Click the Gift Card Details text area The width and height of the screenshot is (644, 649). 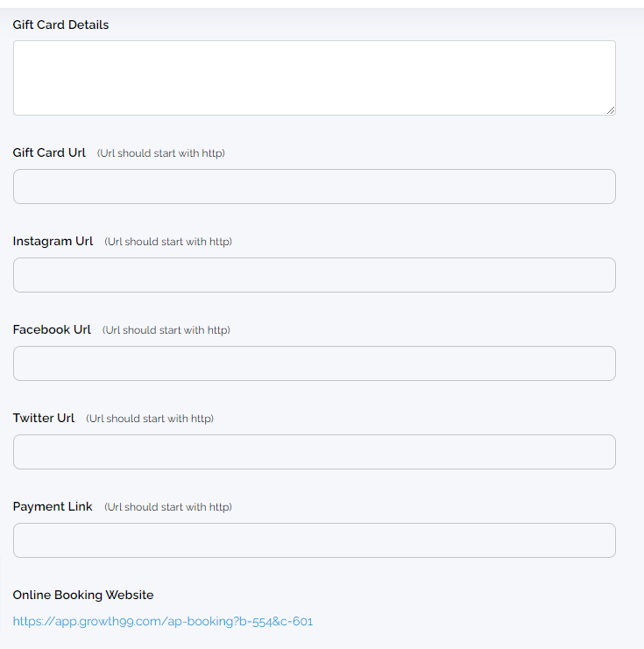pos(315,78)
